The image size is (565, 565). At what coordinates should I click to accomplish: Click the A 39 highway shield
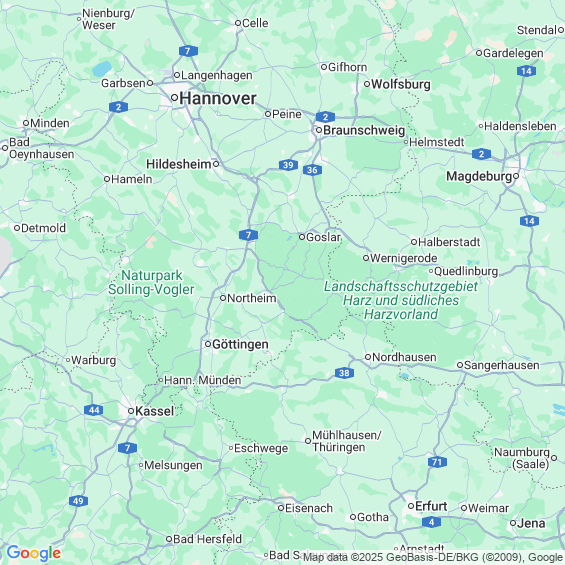[x=288, y=165]
